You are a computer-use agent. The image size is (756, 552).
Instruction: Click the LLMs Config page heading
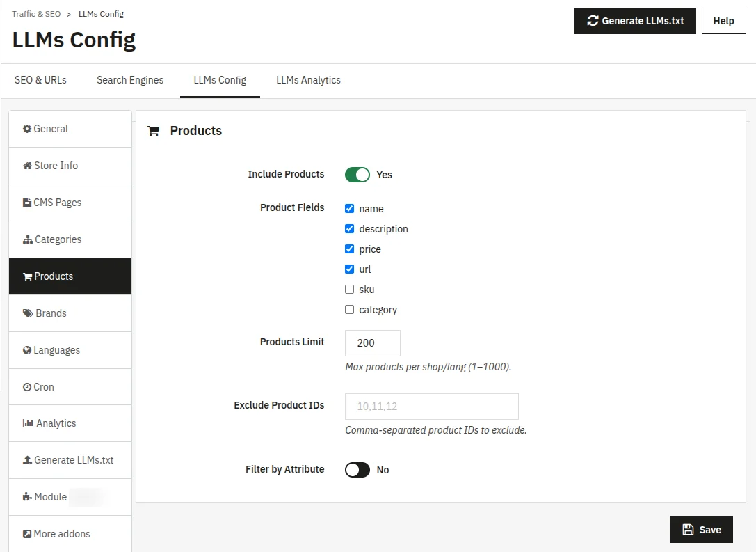(74, 40)
